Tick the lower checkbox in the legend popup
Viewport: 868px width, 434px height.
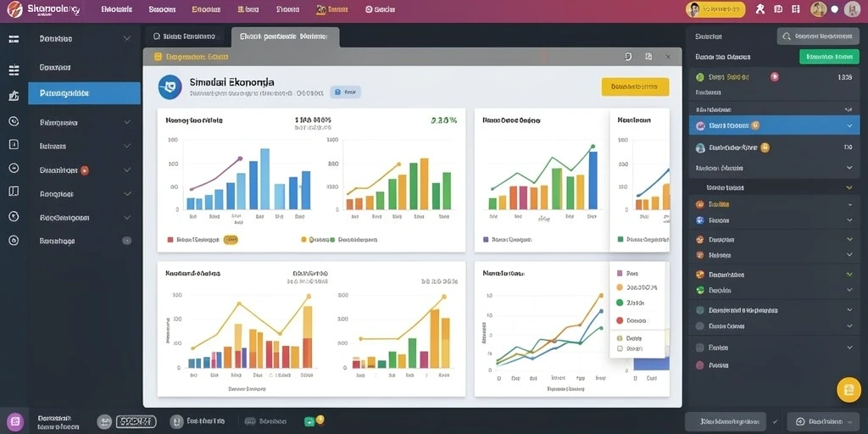tap(620, 349)
